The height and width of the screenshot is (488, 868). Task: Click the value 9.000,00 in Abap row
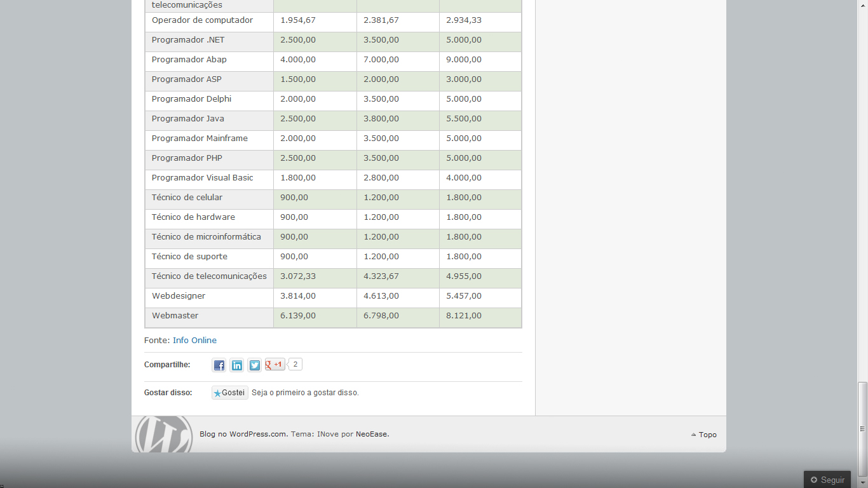464,60
